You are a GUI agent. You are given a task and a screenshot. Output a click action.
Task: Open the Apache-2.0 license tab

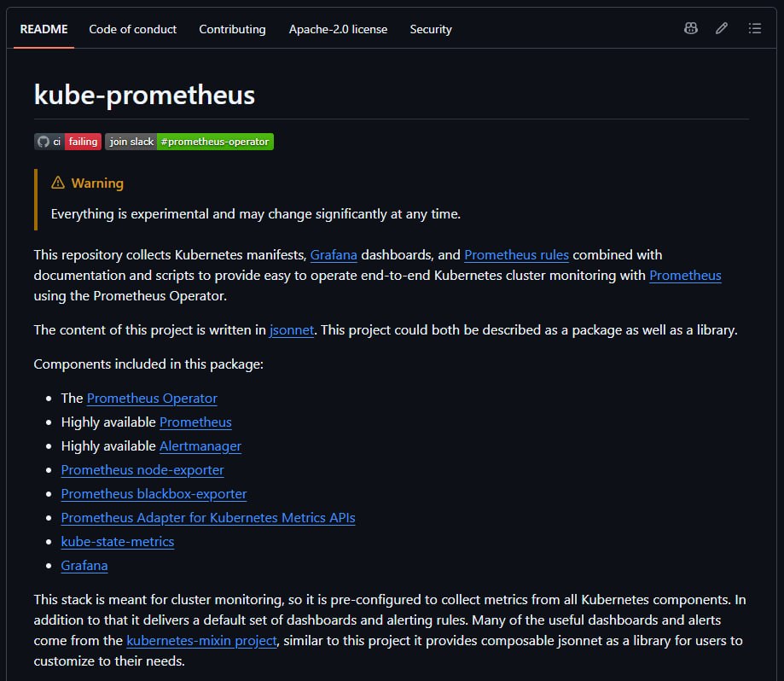click(x=338, y=29)
